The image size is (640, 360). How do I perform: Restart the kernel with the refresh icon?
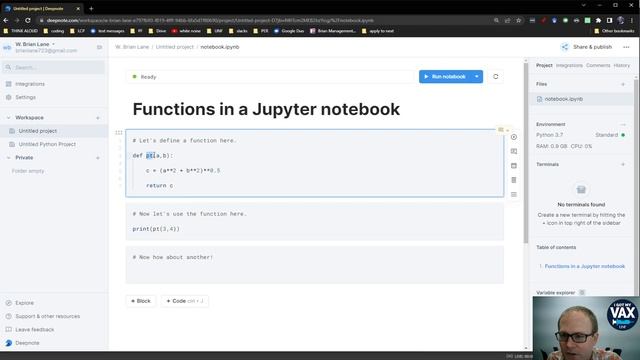coord(496,77)
